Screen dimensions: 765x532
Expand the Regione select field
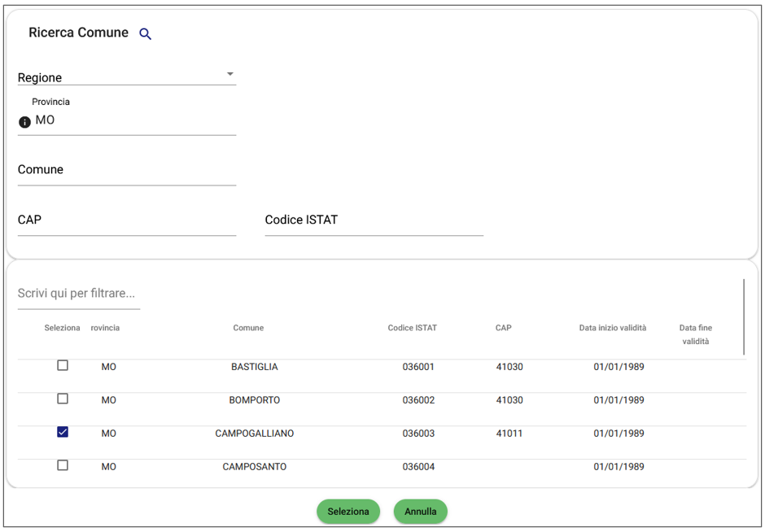(x=126, y=77)
